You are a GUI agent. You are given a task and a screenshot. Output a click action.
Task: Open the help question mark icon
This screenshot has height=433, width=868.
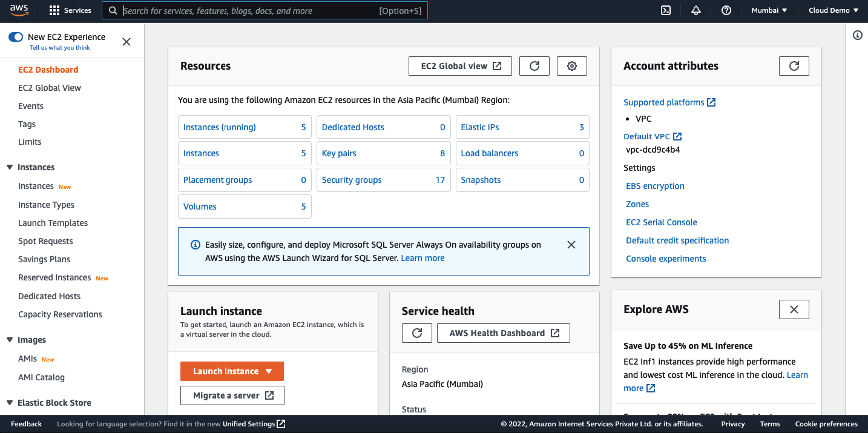726,10
